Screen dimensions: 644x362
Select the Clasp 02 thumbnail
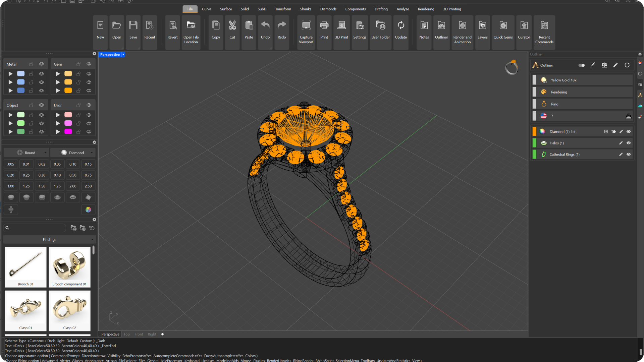[x=69, y=311]
